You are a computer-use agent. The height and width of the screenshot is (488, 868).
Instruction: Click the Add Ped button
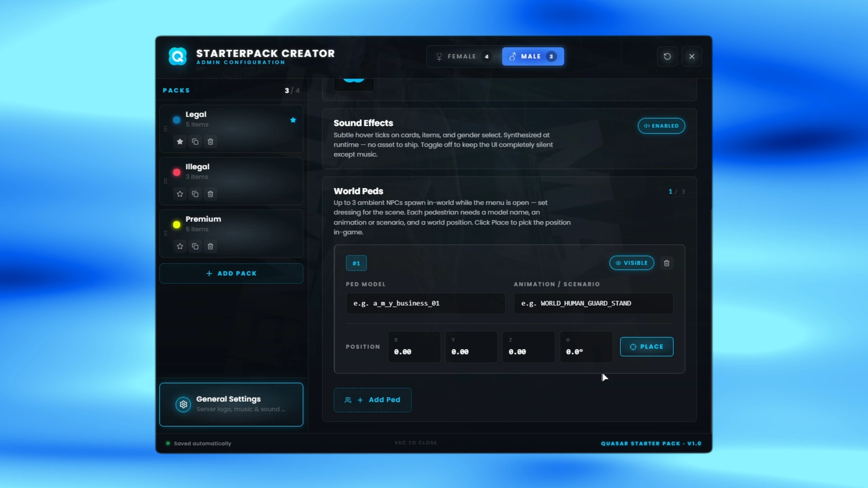point(373,400)
